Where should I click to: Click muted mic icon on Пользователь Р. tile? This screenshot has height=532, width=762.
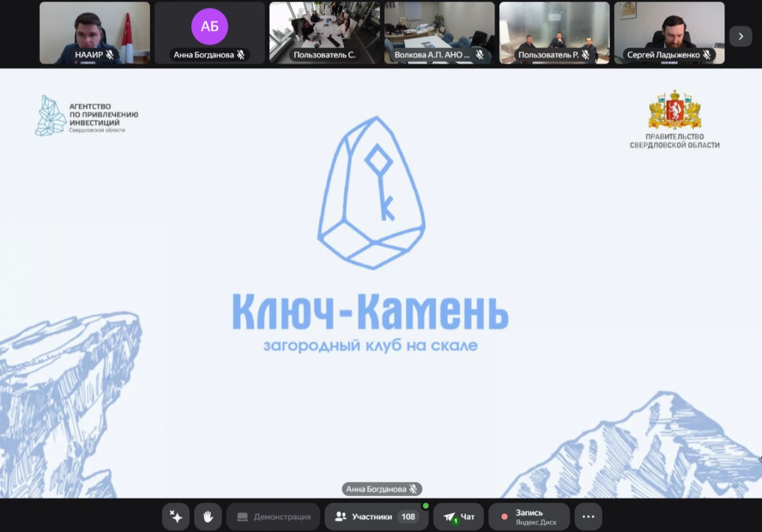tap(585, 55)
